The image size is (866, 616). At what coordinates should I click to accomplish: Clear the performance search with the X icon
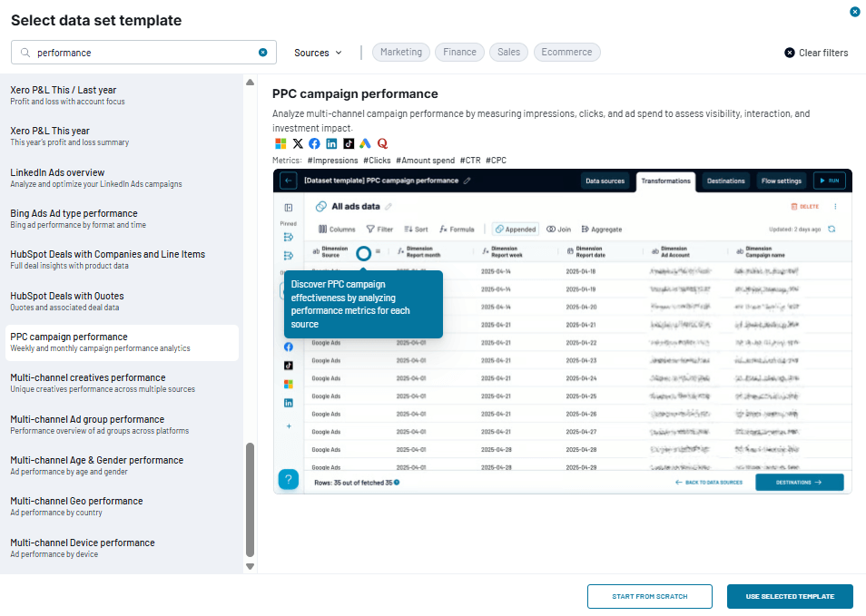point(263,53)
